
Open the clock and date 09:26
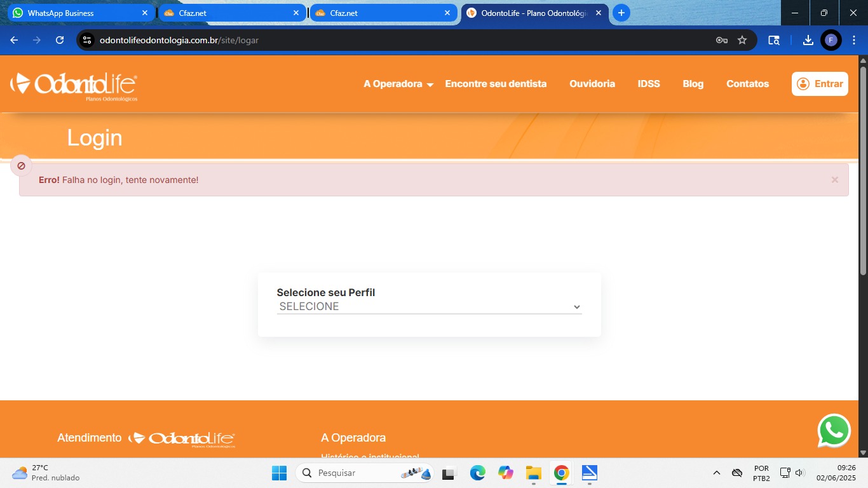[x=836, y=473]
